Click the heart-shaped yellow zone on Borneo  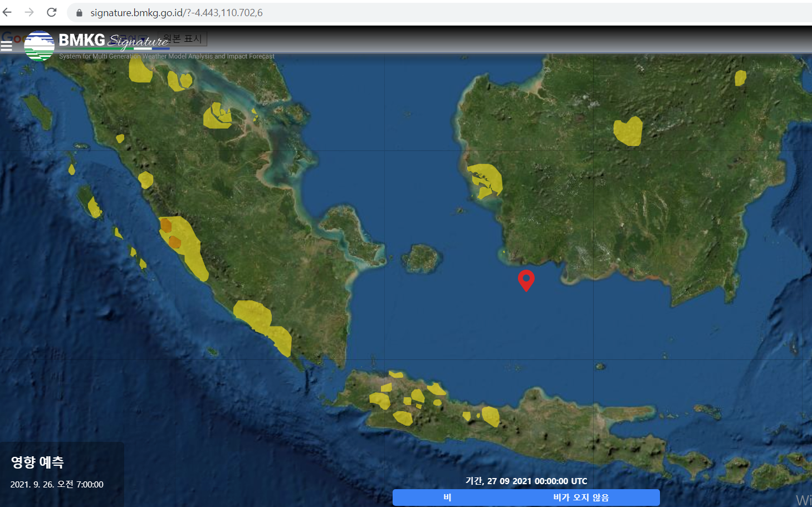(628, 131)
